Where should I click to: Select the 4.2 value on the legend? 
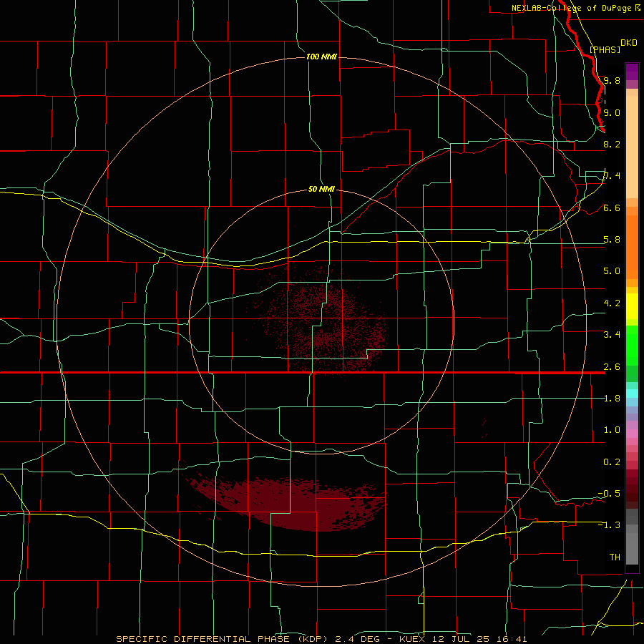(612, 303)
